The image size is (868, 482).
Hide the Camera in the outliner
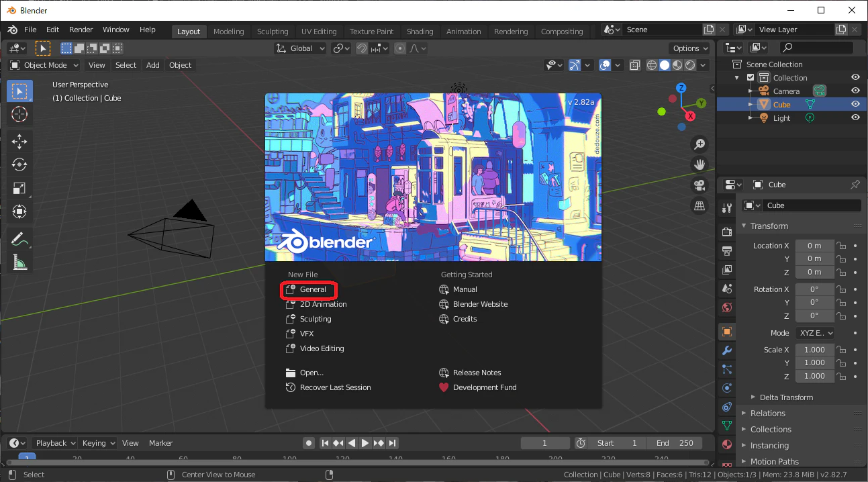pos(855,91)
